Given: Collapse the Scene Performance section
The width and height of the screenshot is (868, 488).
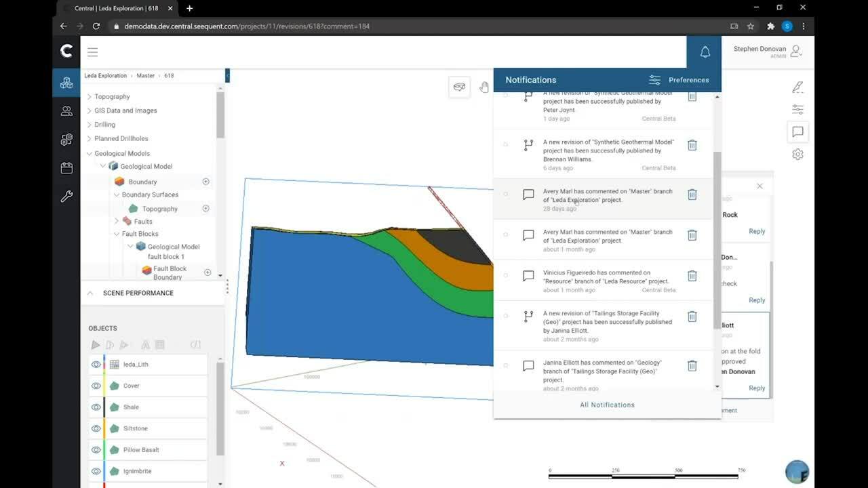Looking at the screenshot, I should [90, 293].
